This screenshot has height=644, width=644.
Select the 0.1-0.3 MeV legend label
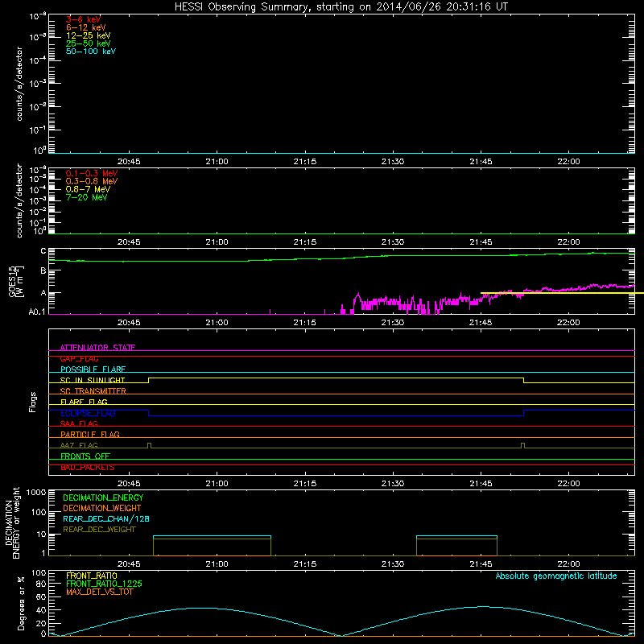(x=92, y=173)
